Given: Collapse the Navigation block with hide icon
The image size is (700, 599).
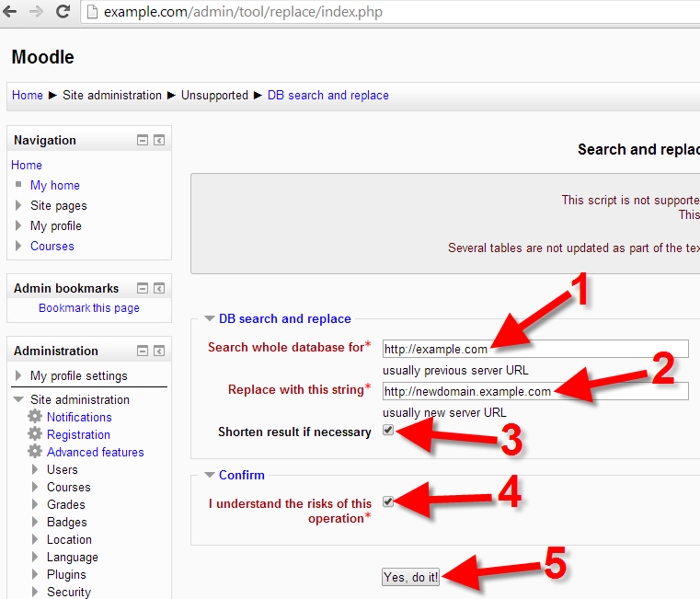Looking at the screenshot, I should coord(143,140).
